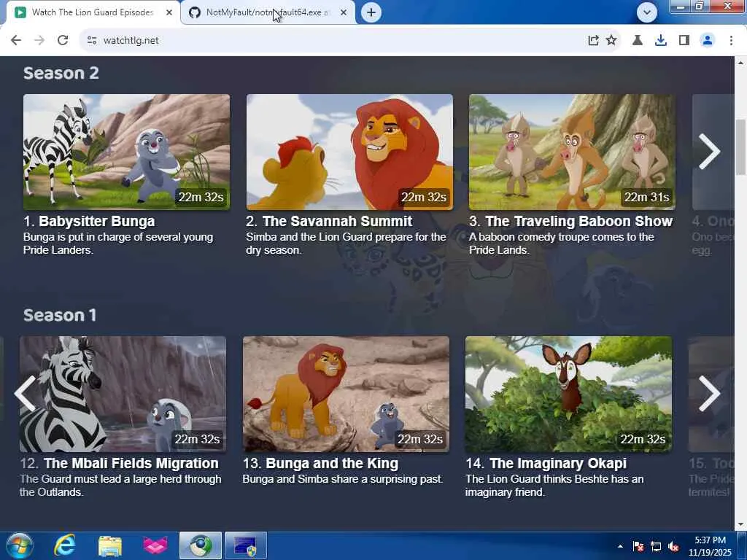
Task: Open the muted volume tray icon
Action: tap(673, 546)
